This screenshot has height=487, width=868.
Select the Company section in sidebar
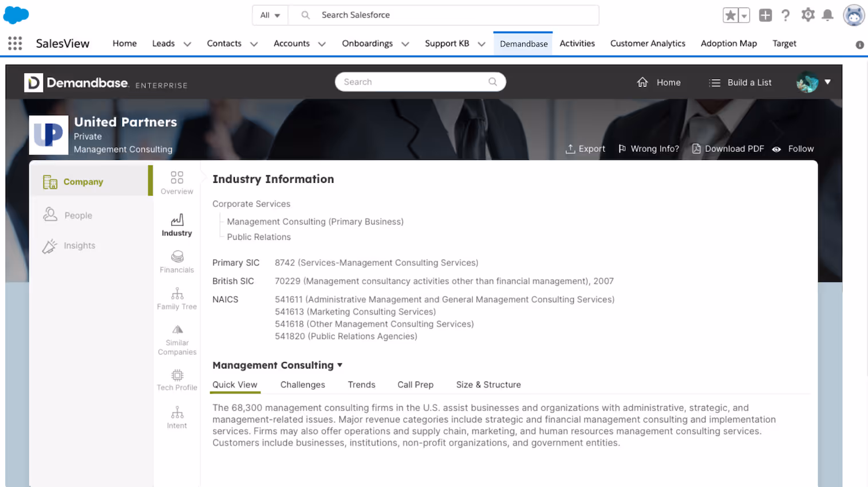click(91, 181)
